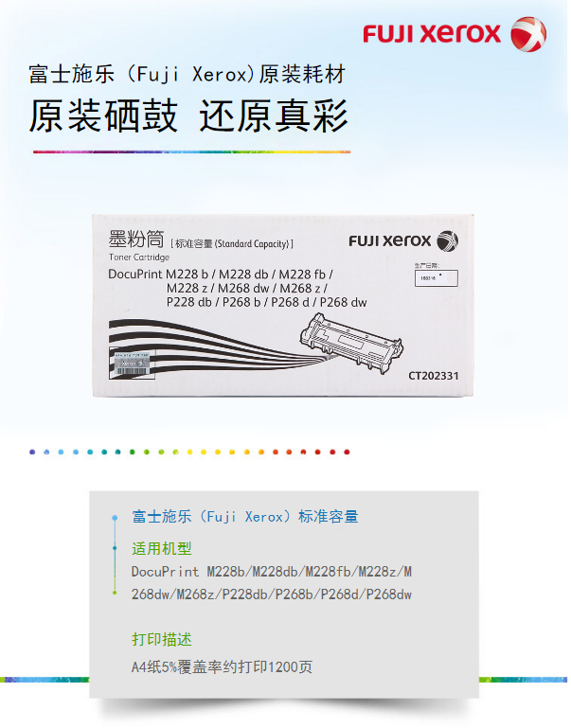This screenshot has width=571, height=728.
Task: Click the first purple dot in dotted row
Action: pyautogui.click(x=32, y=452)
